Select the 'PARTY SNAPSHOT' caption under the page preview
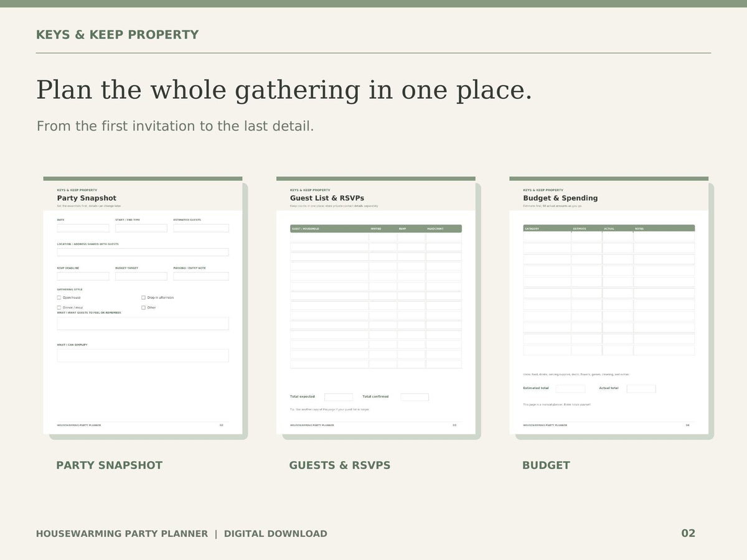747x560 pixels. [x=109, y=465]
